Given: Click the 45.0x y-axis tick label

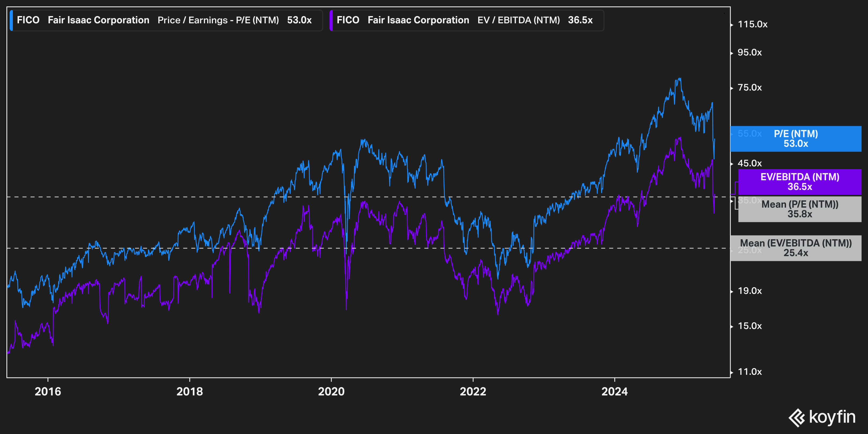Looking at the screenshot, I should pos(750,163).
